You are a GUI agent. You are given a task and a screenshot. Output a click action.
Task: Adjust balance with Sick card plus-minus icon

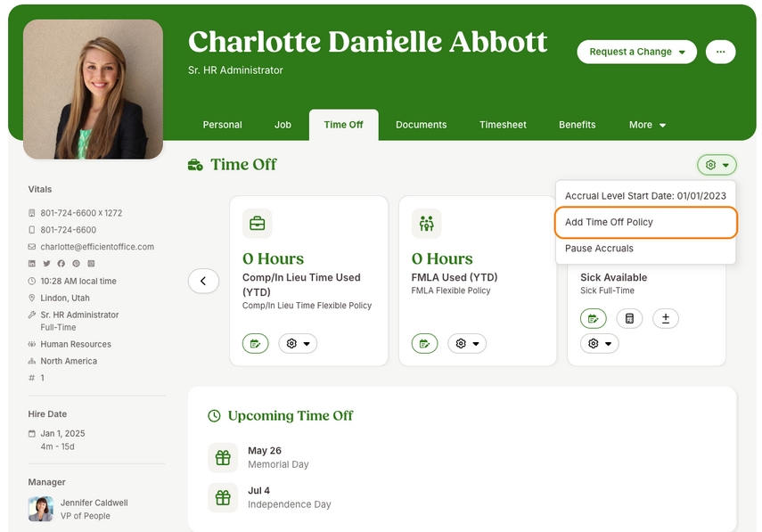[x=665, y=318]
